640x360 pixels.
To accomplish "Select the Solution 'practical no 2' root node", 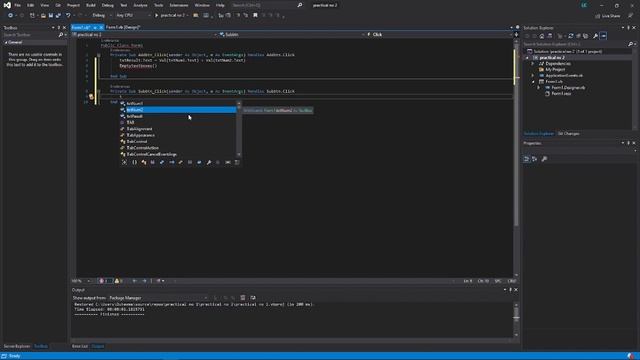I will point(567,51).
